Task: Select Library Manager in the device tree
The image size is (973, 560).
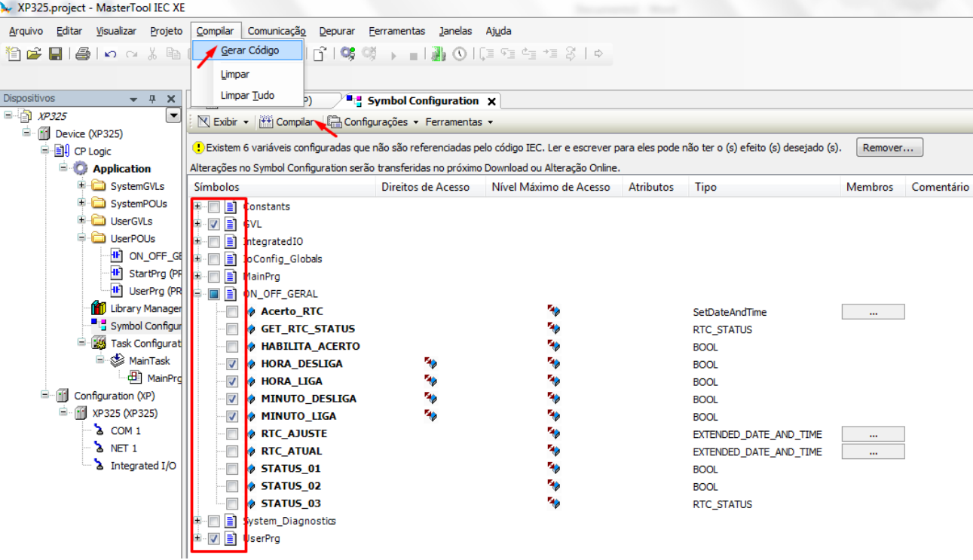Action: pos(145,308)
